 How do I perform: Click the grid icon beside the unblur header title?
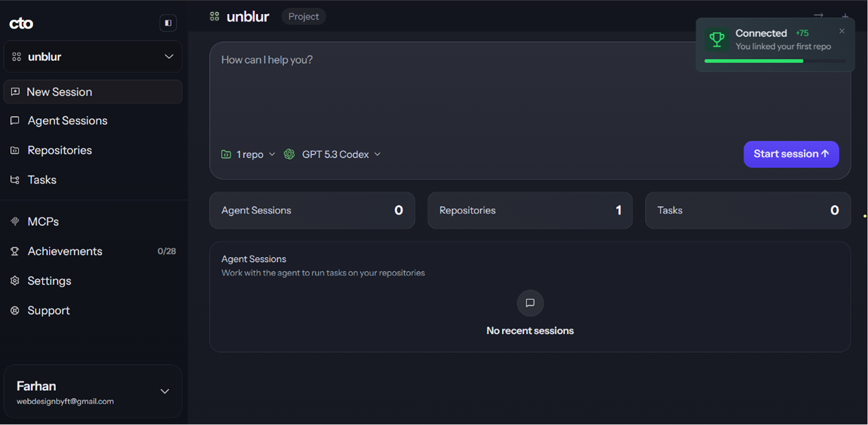coord(214,16)
